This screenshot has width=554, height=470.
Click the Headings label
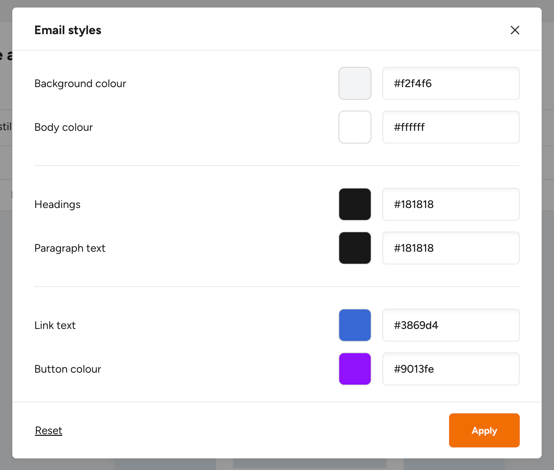(57, 205)
